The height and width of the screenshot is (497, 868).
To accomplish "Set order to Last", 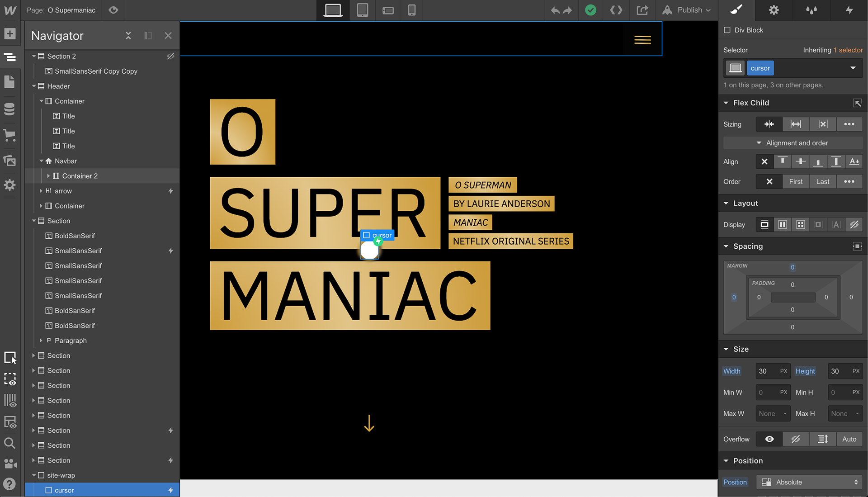I will 823,182.
